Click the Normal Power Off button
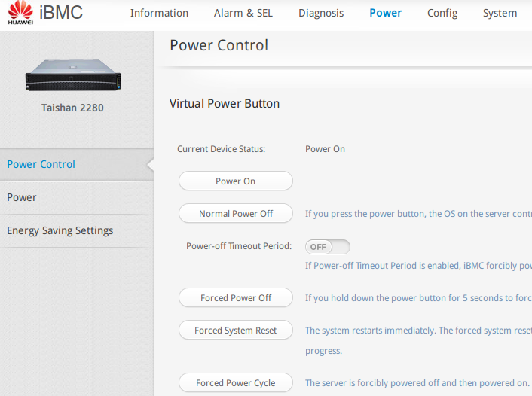532x396 pixels. point(235,213)
